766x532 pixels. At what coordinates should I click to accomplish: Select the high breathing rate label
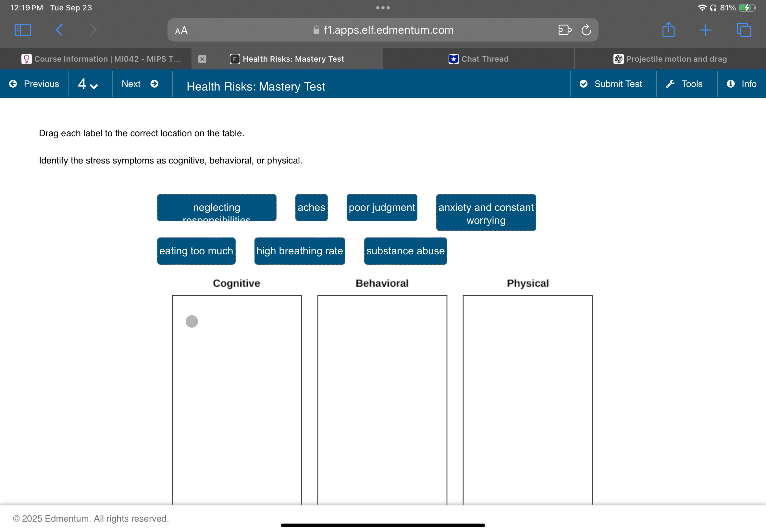click(300, 251)
